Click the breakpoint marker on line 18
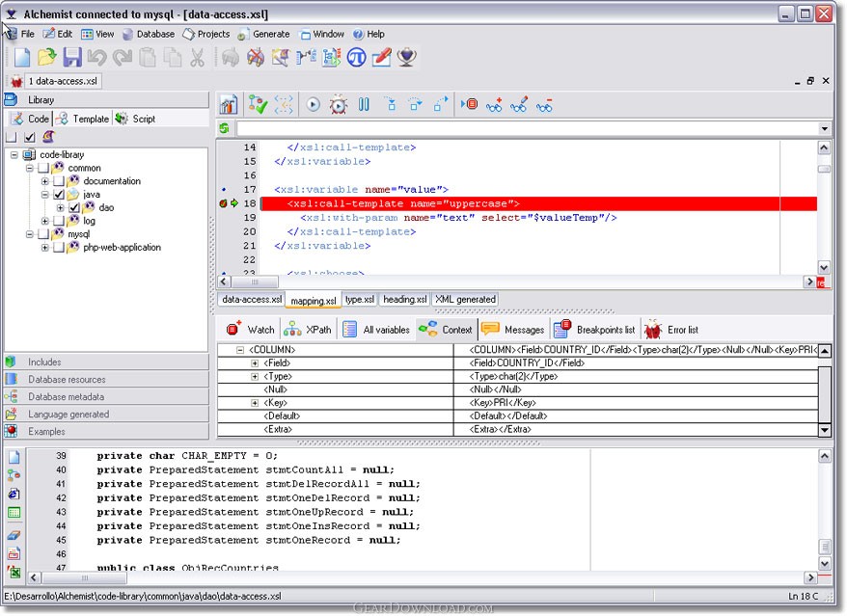Image resolution: width=847 pixels, height=616 pixels. tap(223, 203)
